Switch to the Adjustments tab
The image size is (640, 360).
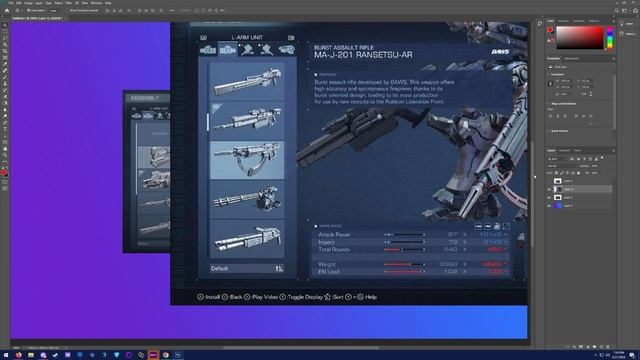point(571,58)
